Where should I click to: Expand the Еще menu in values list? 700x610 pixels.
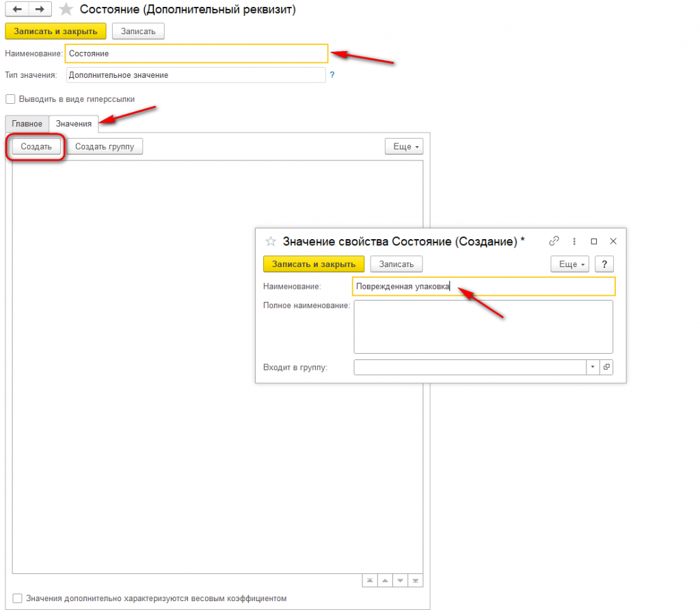tap(404, 146)
